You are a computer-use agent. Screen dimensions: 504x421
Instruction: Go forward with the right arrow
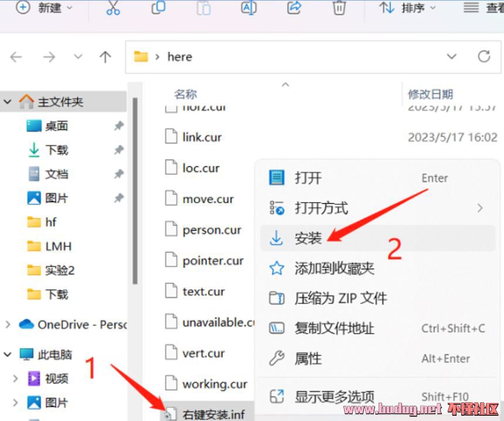[49, 57]
